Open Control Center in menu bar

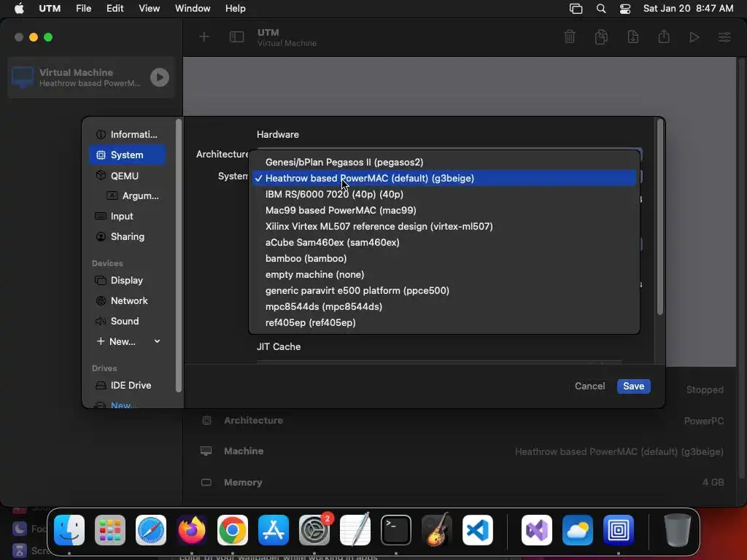[625, 9]
